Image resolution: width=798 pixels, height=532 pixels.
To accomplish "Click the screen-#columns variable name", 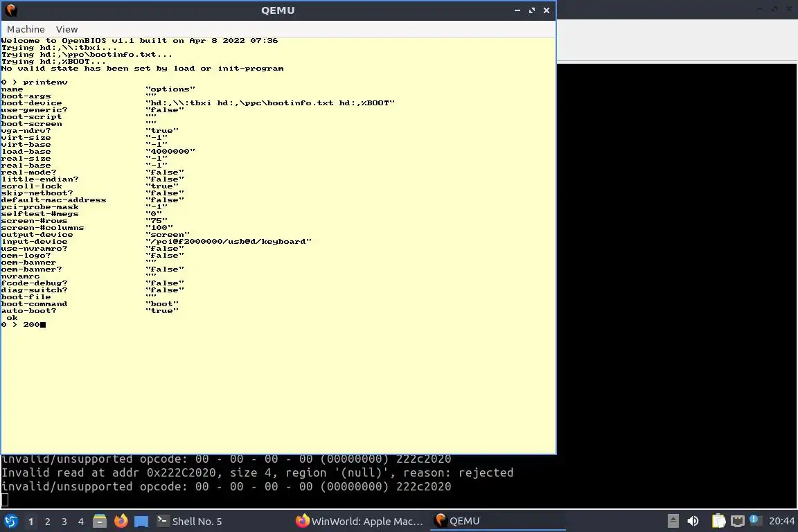I will [x=43, y=228].
